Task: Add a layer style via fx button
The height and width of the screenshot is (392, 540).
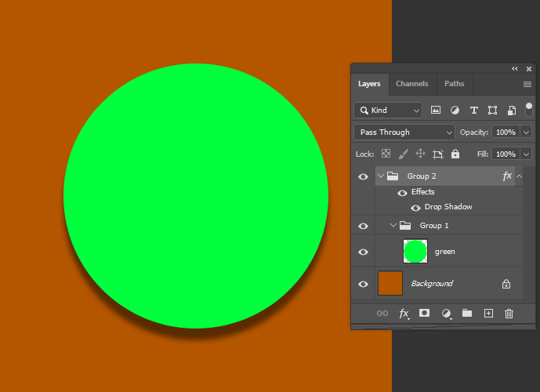Action: 404,314
